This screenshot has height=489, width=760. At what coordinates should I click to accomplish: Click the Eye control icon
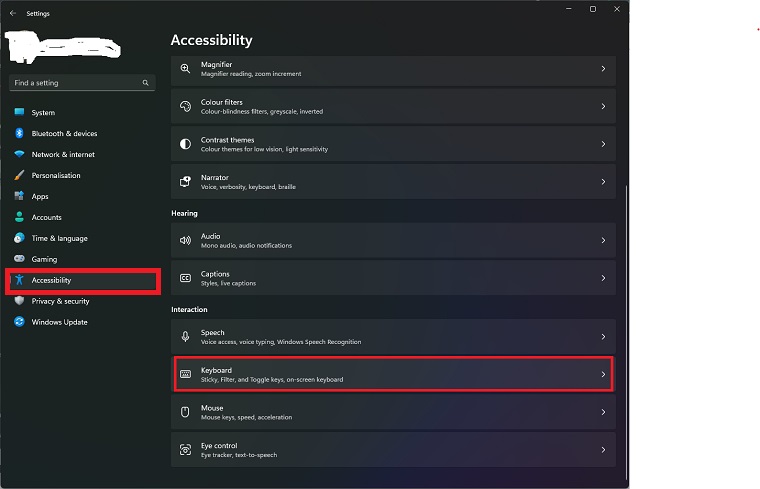tap(185, 450)
